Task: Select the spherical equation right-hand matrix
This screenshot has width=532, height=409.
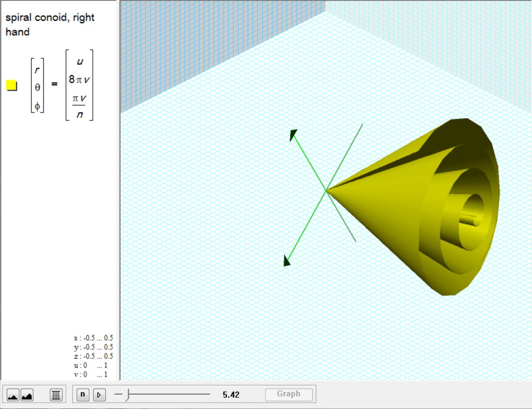Action: pyautogui.click(x=79, y=85)
